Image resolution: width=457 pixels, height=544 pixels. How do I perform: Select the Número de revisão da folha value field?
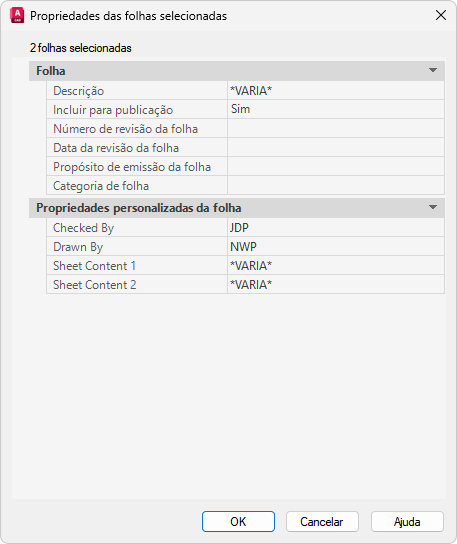point(336,128)
